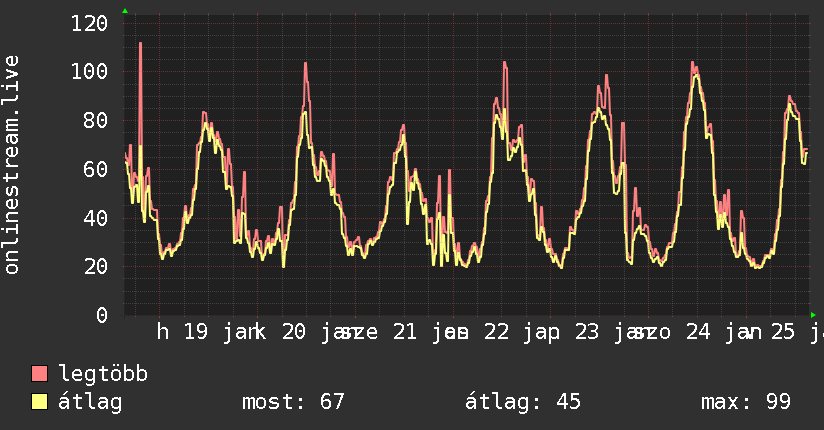Click the x-axis date label 21
This screenshot has height=430, width=824.
(x=405, y=332)
